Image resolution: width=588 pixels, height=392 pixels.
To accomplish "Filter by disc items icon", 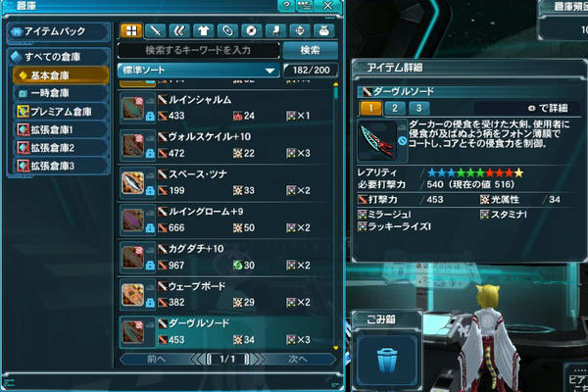I will pyautogui.click(x=251, y=30).
